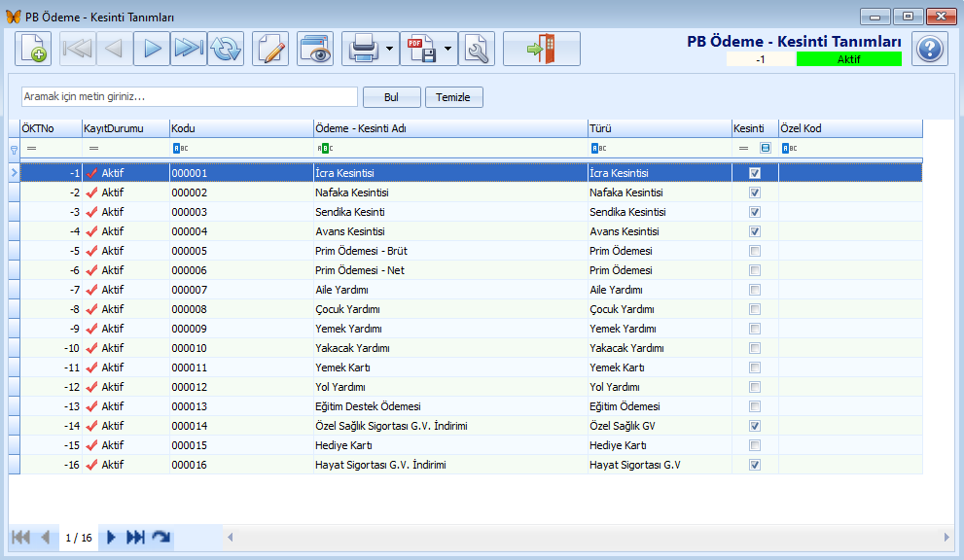Click horizontal scrollbar left arrow
This screenshot has height=560, width=964.
pyautogui.click(x=230, y=538)
